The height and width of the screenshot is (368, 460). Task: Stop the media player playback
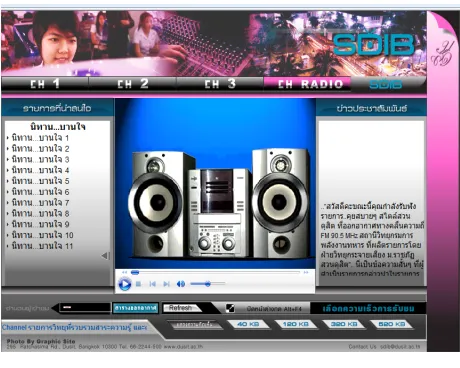tap(138, 284)
